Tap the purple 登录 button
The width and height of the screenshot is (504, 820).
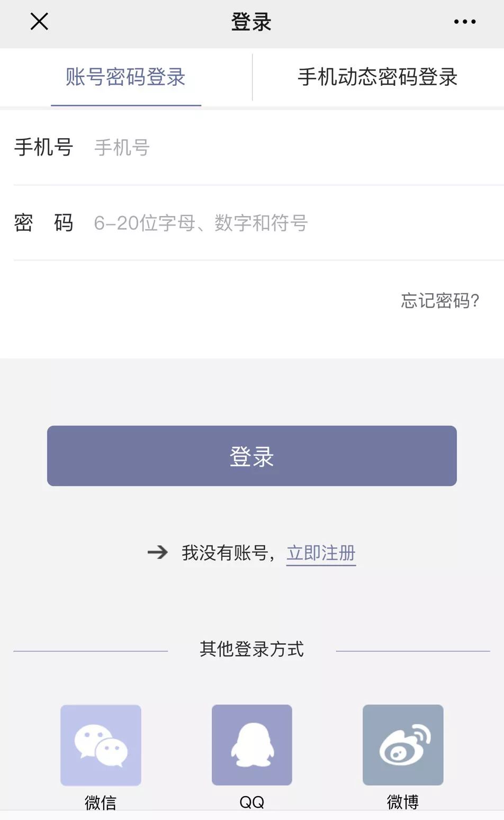[252, 456]
